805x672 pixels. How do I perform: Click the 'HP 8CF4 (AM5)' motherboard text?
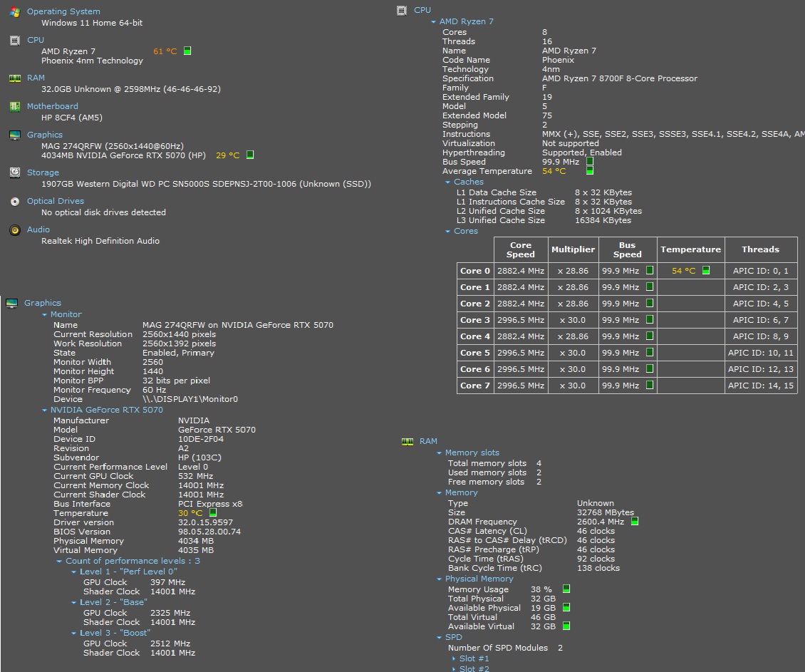pos(72,118)
